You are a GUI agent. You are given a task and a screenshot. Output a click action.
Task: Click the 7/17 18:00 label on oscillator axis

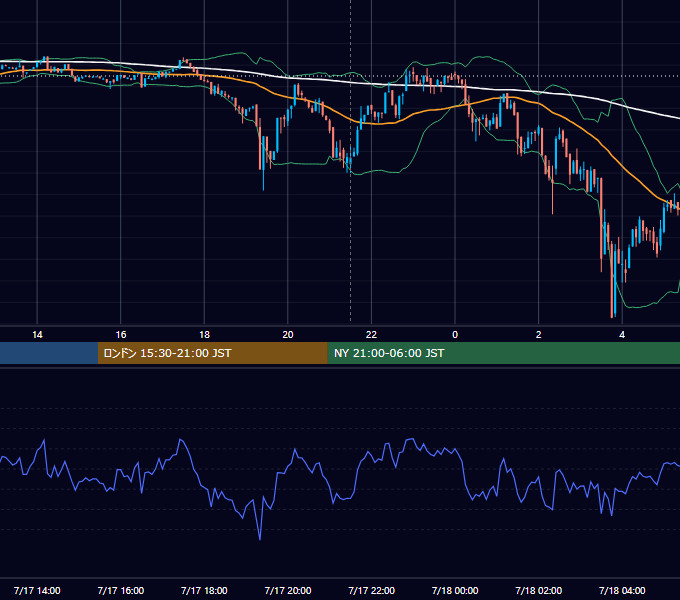(x=204, y=590)
